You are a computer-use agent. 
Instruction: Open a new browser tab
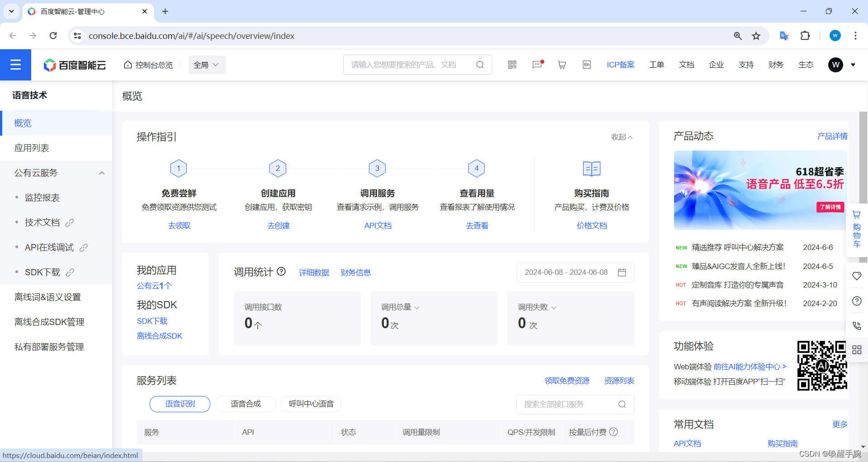(165, 11)
